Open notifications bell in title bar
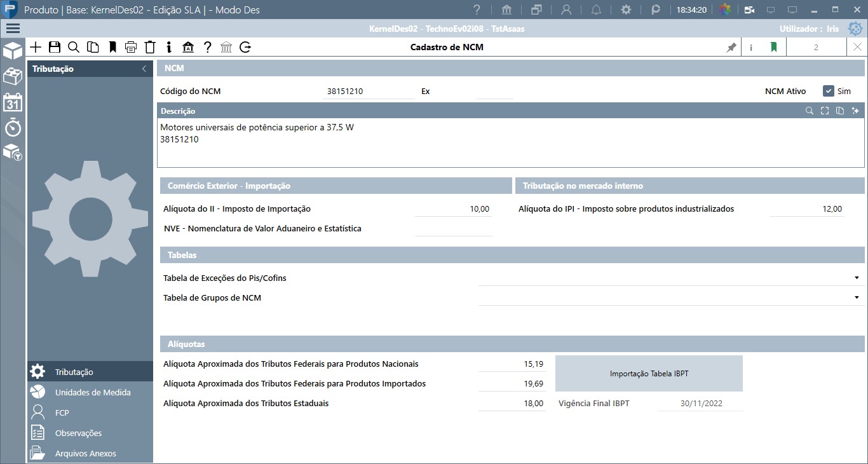 (596, 10)
